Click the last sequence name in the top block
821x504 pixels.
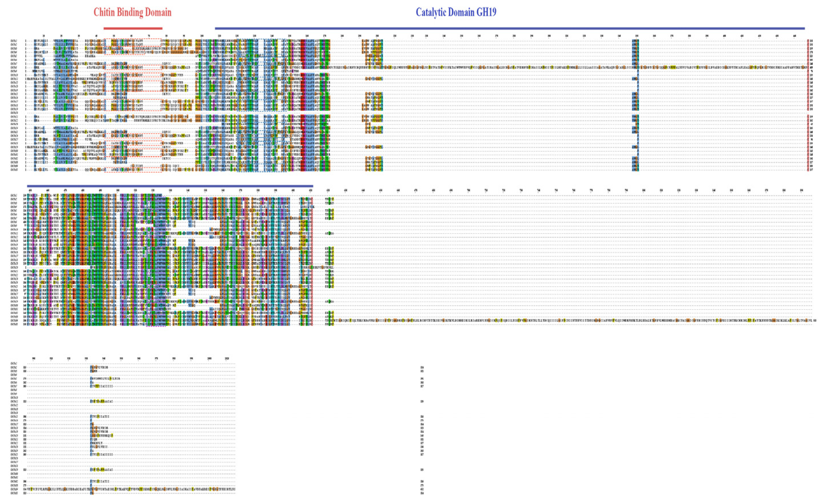pos(14,170)
